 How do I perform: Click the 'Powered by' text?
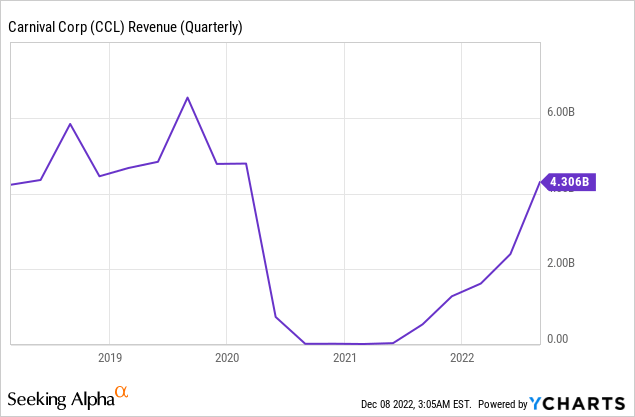[x=503, y=404]
